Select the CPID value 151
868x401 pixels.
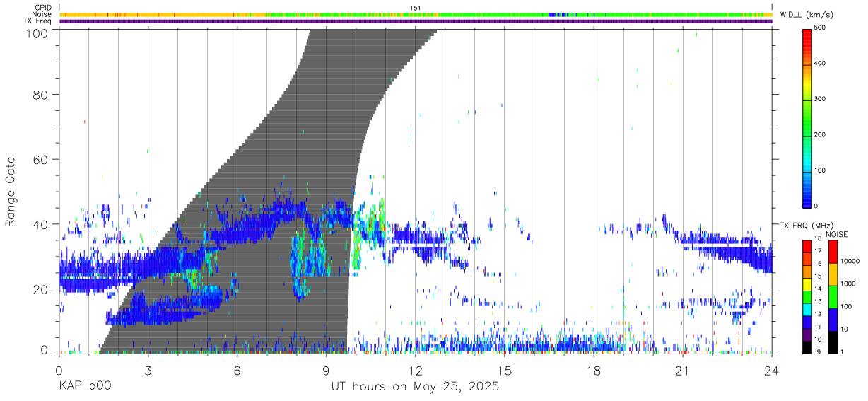[416, 8]
